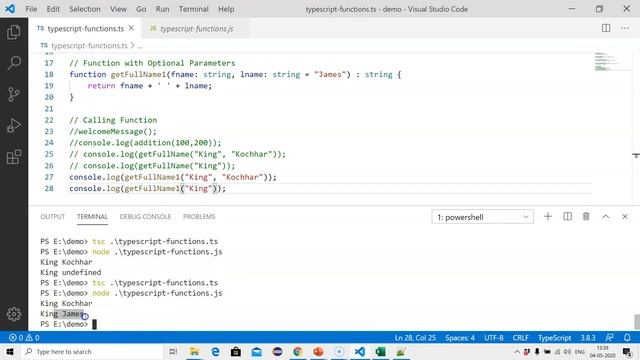Close the typescript-functions.ts tab
This screenshot has width=640, height=360.
tap(131, 28)
